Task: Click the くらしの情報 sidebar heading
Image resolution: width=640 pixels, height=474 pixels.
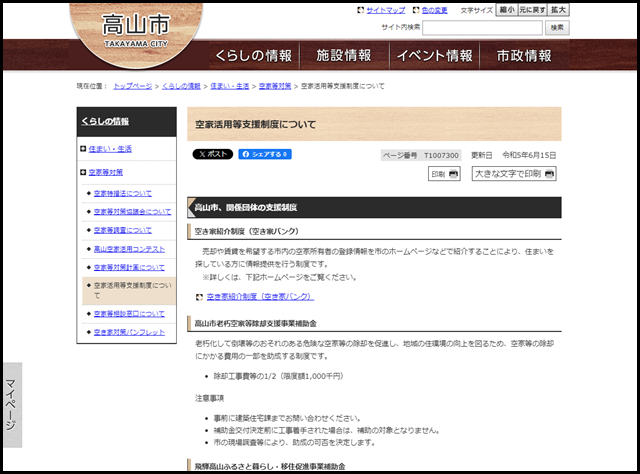Action: (x=105, y=121)
